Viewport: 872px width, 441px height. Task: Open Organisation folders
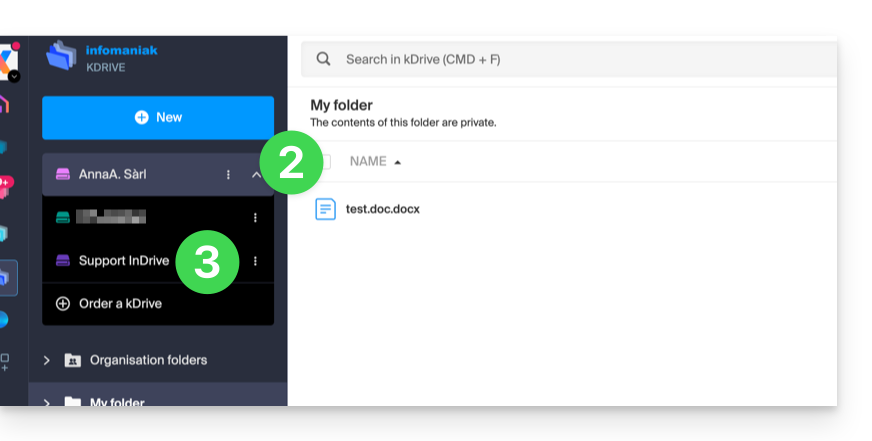pyautogui.click(x=148, y=360)
